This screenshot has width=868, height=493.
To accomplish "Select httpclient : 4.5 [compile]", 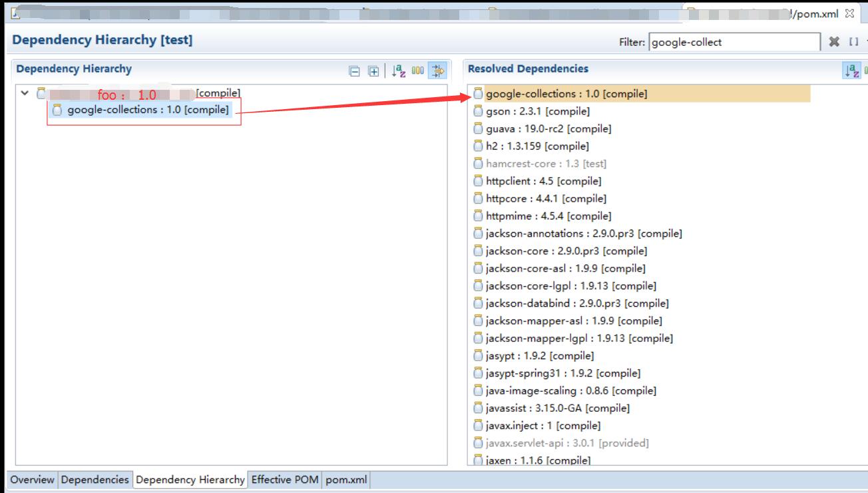I will point(543,181).
